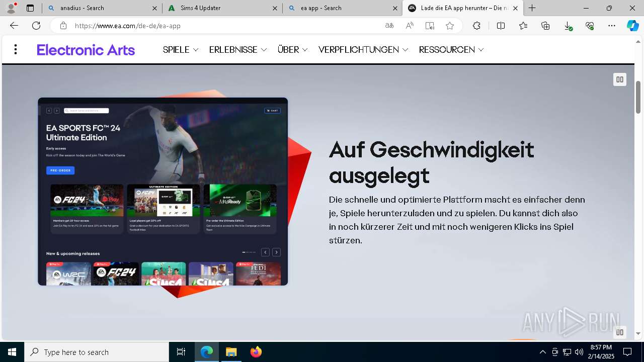Open EA site three-dot menu
Screen dimensions: 644x362
click(16, 49)
